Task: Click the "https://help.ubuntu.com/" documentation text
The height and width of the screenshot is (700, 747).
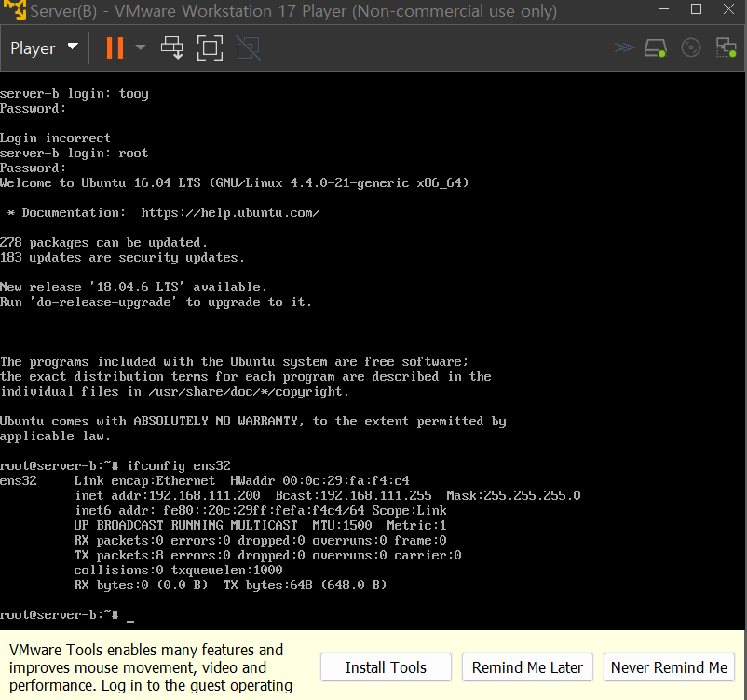Action: [230, 212]
